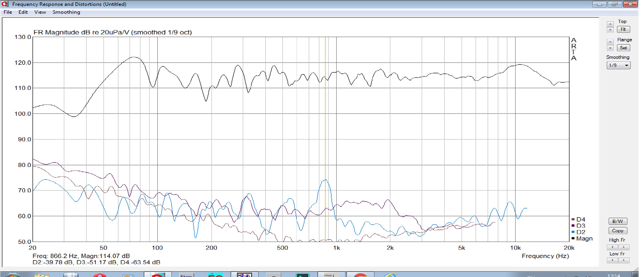Copy the graph with Copy button
The image size is (644, 277).
point(618,231)
